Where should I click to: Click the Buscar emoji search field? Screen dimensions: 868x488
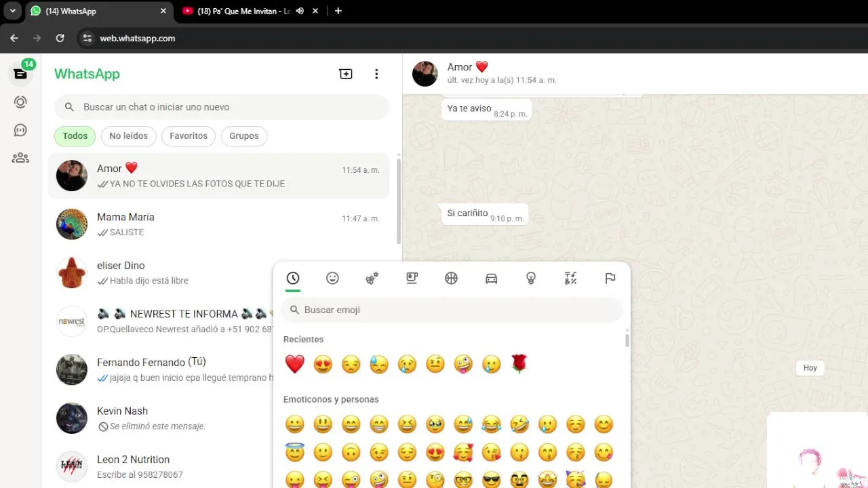[x=452, y=310]
